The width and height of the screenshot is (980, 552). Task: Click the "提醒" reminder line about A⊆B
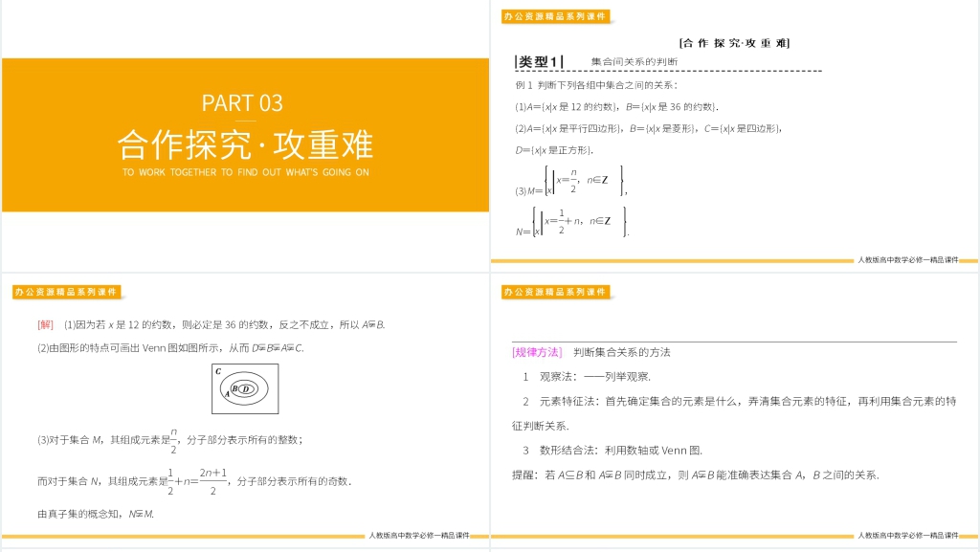[x=696, y=475]
